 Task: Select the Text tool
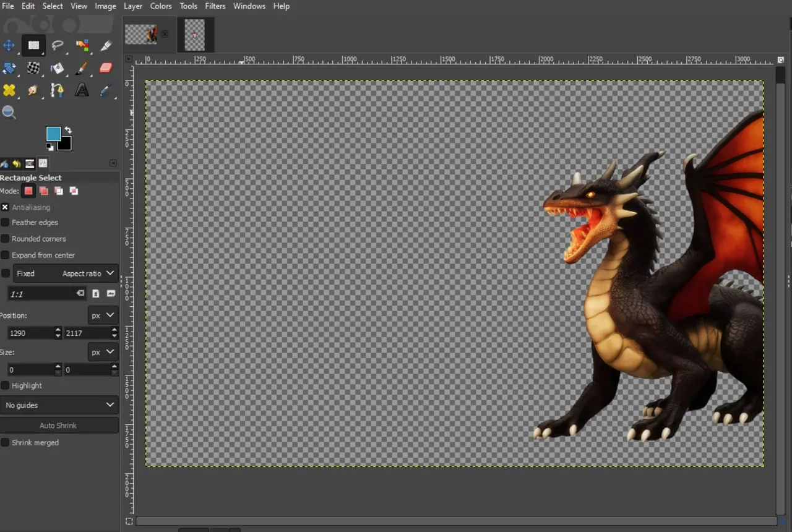82,90
